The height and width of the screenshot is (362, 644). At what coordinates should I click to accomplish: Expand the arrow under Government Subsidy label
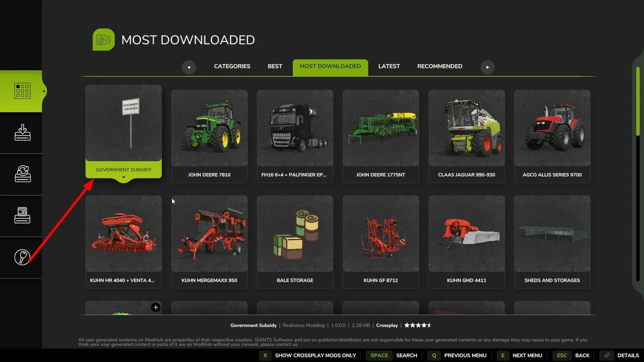124,177
